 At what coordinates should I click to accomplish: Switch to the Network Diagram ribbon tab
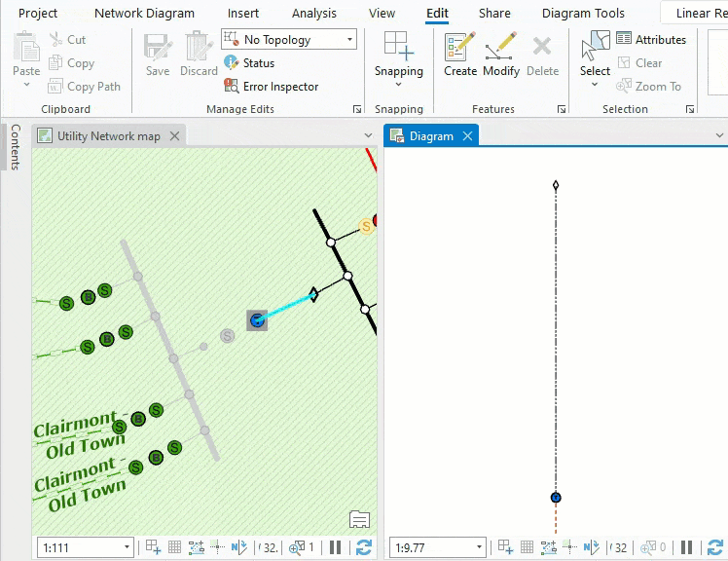click(144, 14)
